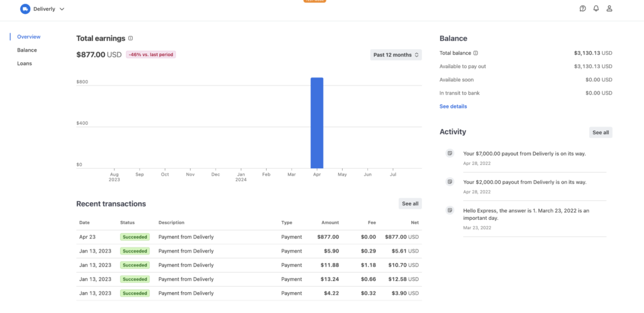Click See details link under Balance
Viewport: 644px width, 313px height.
[x=453, y=106]
